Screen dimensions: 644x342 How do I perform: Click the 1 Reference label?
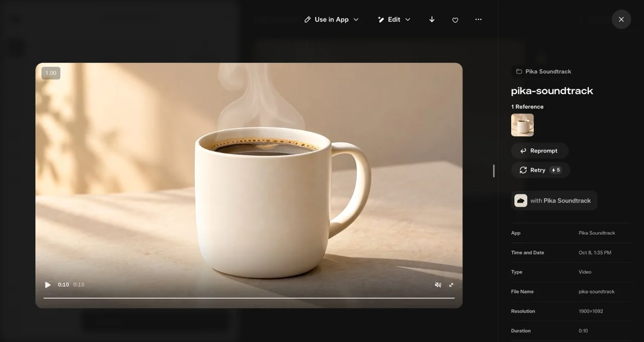point(527,107)
